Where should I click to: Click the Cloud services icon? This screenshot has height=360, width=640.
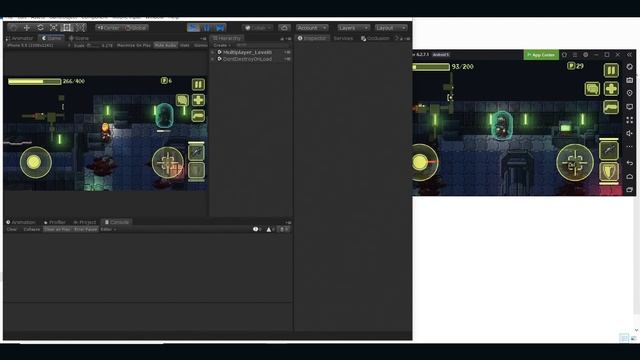[284, 28]
